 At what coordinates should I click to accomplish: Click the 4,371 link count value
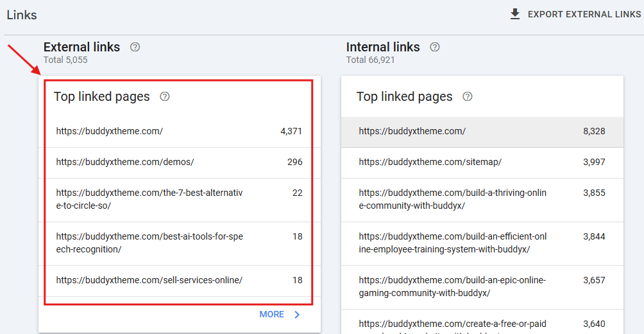[291, 131]
